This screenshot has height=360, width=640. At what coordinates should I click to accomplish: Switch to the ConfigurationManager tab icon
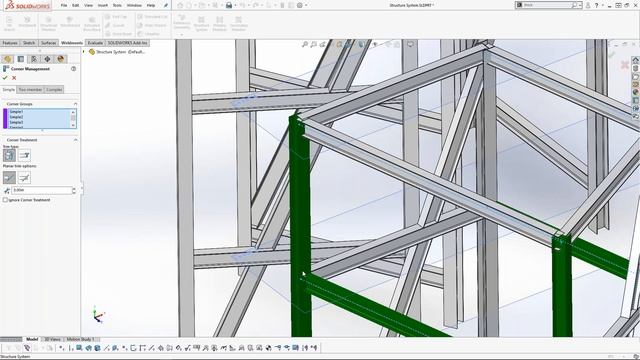pyautogui.click(x=34, y=59)
